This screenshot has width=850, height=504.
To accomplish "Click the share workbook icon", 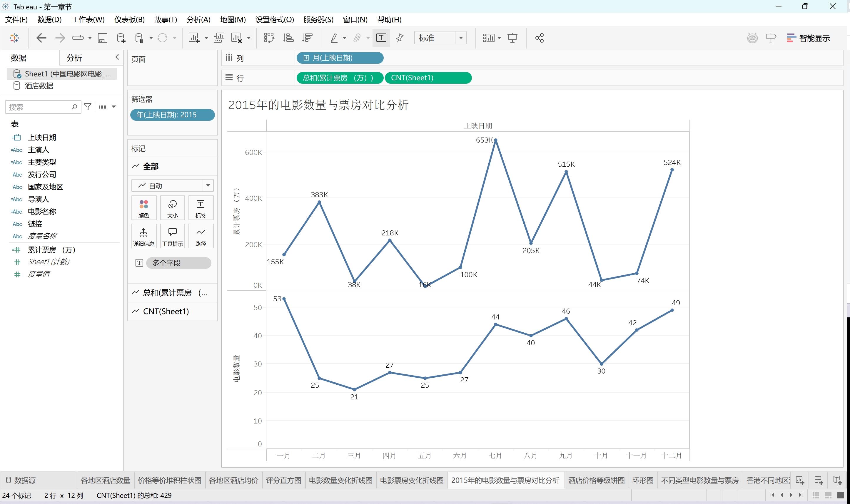I will (x=539, y=38).
